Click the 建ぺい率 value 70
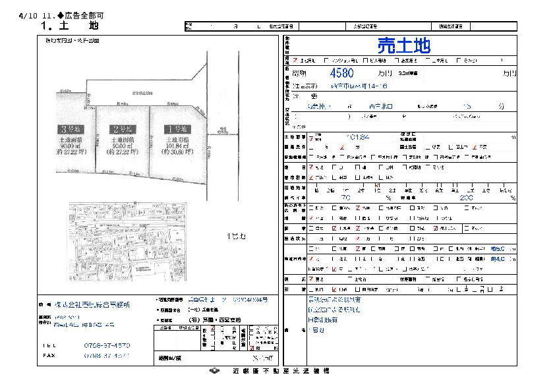The height and width of the screenshot is (392, 555). (345, 197)
